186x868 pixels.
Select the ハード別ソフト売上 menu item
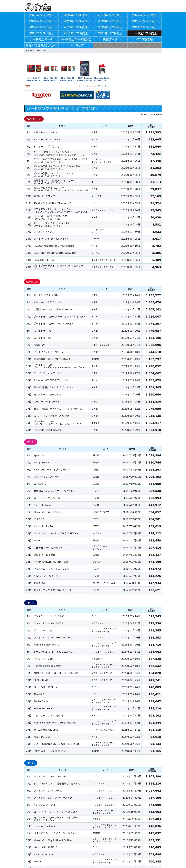coord(144,33)
